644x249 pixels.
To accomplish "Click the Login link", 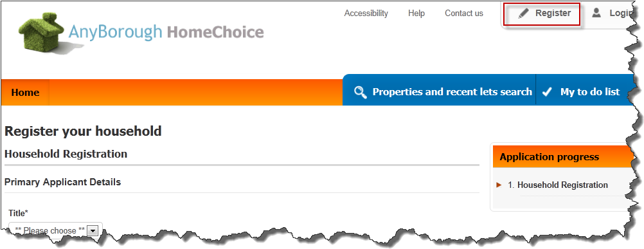I will coord(620,13).
